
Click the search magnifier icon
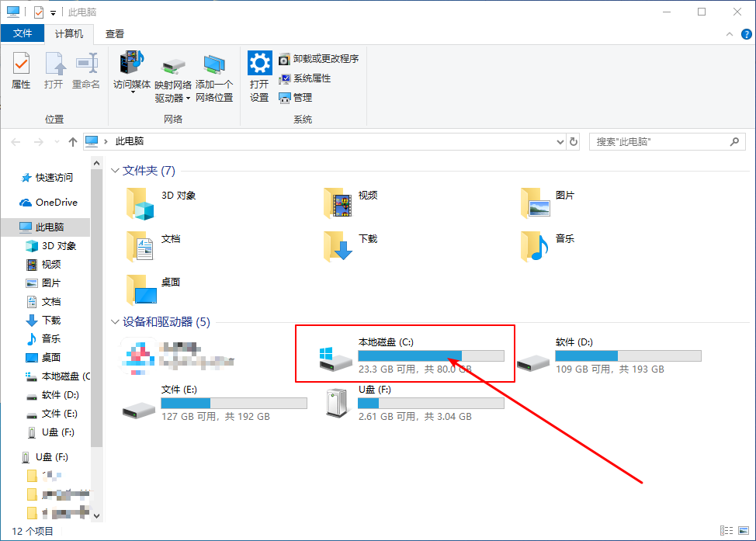pos(734,142)
